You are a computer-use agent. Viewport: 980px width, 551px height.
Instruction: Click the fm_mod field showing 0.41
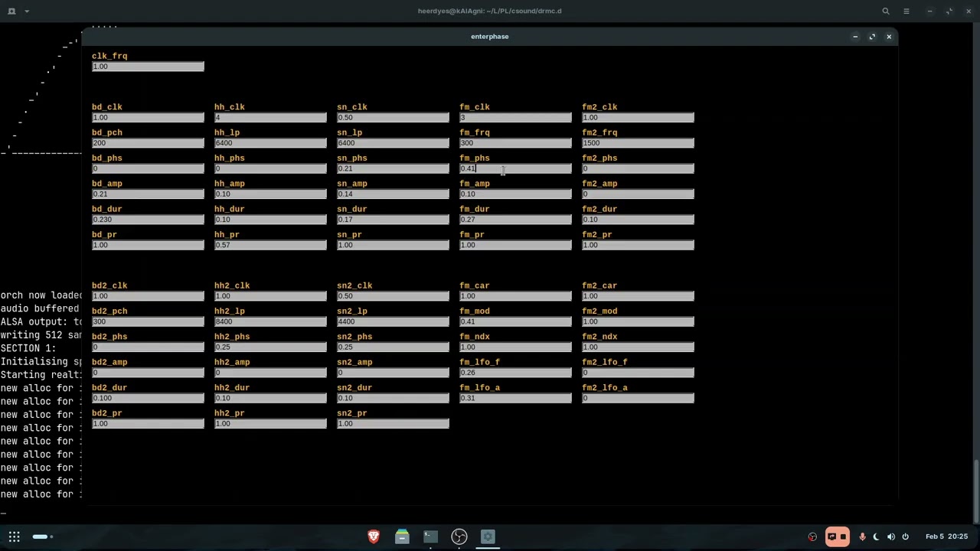click(x=515, y=321)
